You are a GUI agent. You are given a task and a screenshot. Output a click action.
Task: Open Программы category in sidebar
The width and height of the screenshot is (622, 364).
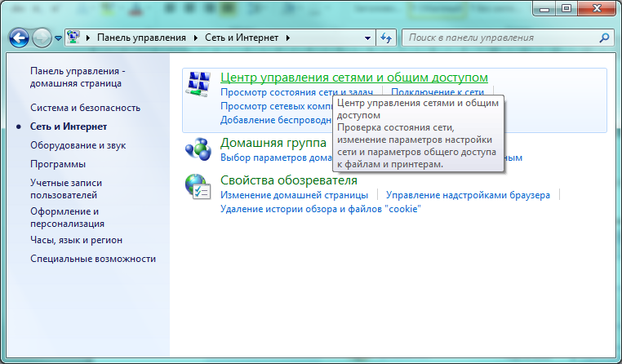[x=58, y=164]
